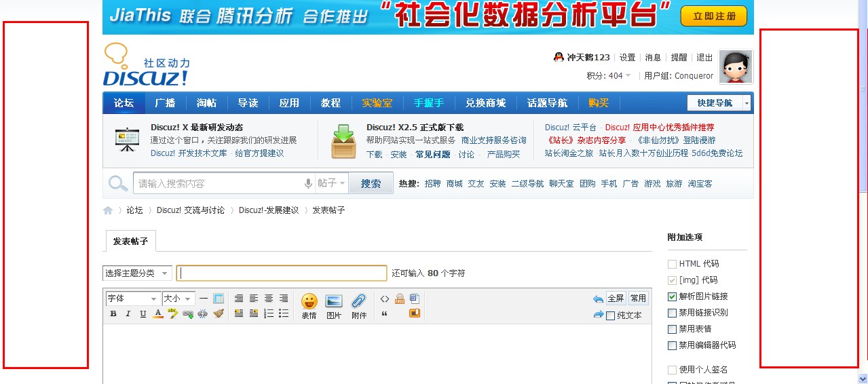The width and height of the screenshot is (868, 384).
Task: Tick 使用个人签名 checkbox
Action: click(x=672, y=370)
